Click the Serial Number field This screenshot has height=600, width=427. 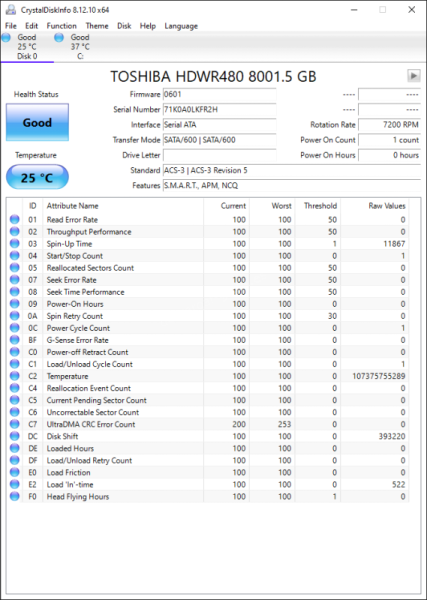pyautogui.click(x=220, y=109)
